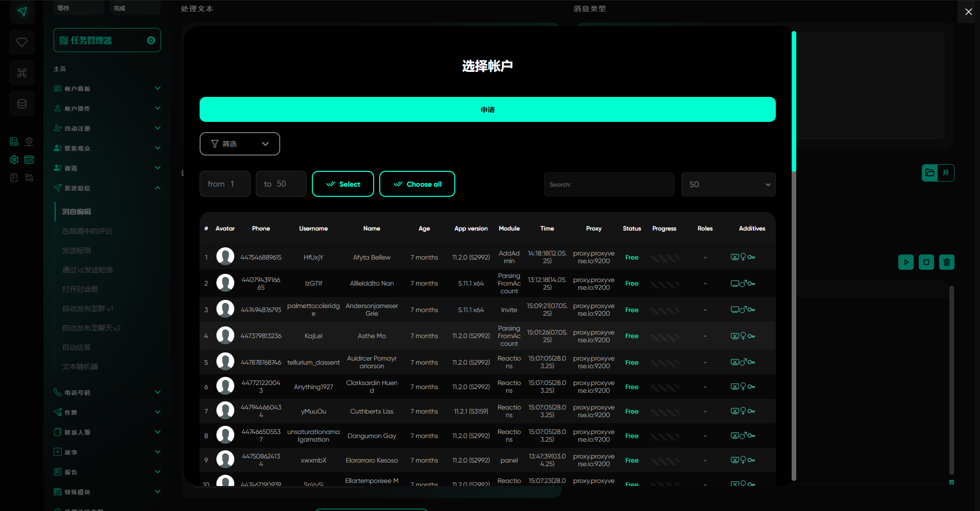Click the Choose all button

click(x=417, y=184)
